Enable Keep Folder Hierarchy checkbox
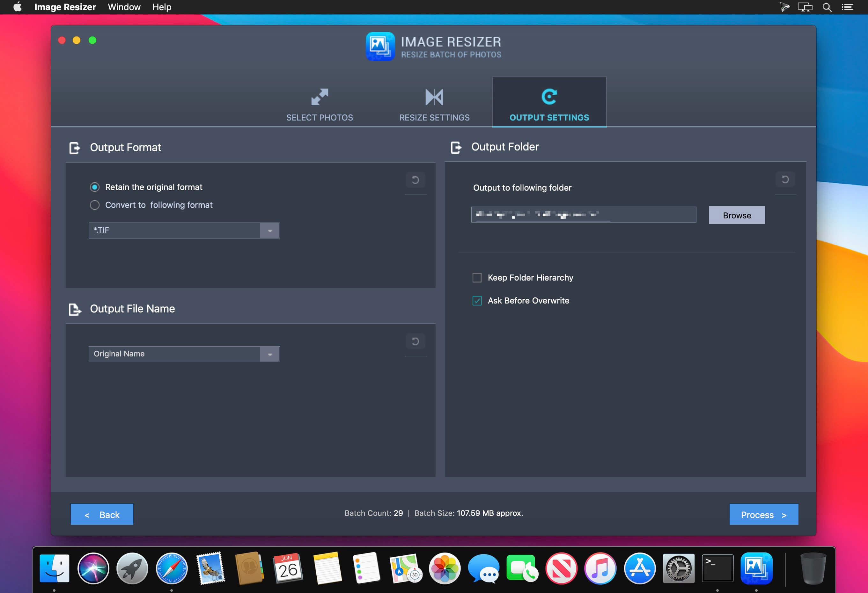The width and height of the screenshot is (868, 593). (477, 278)
